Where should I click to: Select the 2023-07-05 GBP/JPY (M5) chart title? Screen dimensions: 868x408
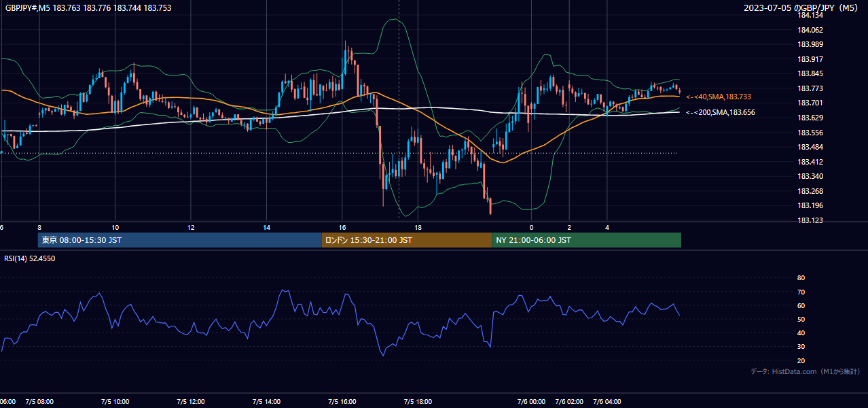[x=801, y=8]
